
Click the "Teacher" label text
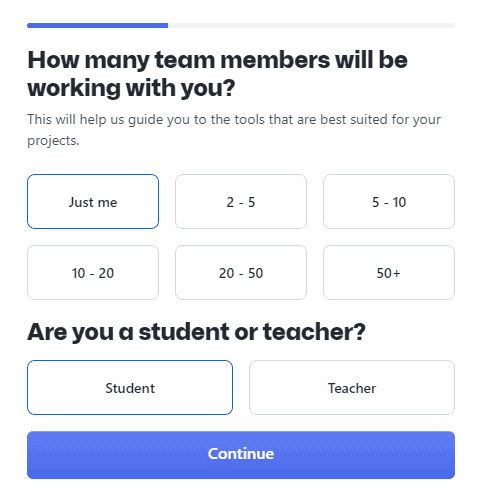click(x=352, y=388)
